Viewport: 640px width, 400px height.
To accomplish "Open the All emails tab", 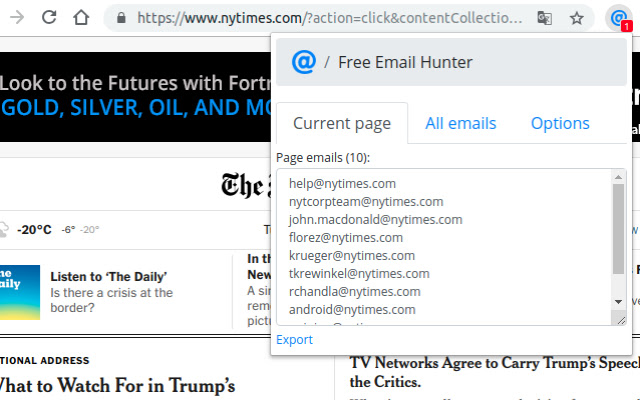I will pyautogui.click(x=461, y=123).
